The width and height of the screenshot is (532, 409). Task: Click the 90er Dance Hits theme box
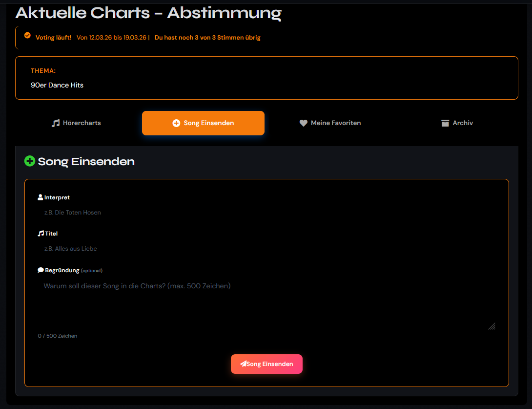coord(266,78)
